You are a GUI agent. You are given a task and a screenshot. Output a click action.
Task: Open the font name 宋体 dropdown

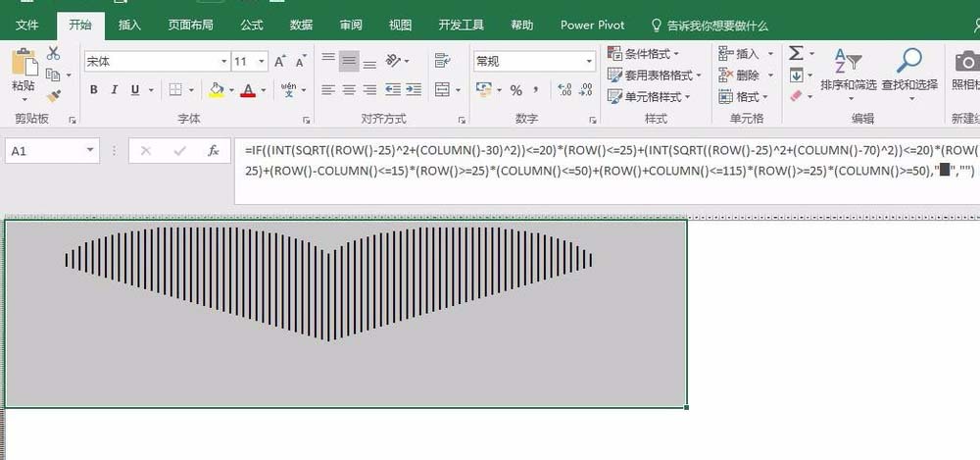[x=223, y=62]
